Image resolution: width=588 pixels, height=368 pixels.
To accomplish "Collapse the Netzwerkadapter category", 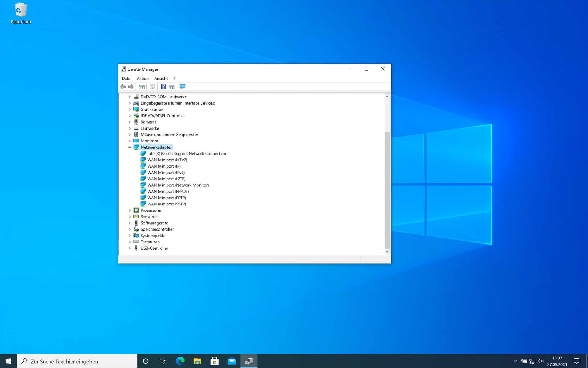I will [x=130, y=147].
